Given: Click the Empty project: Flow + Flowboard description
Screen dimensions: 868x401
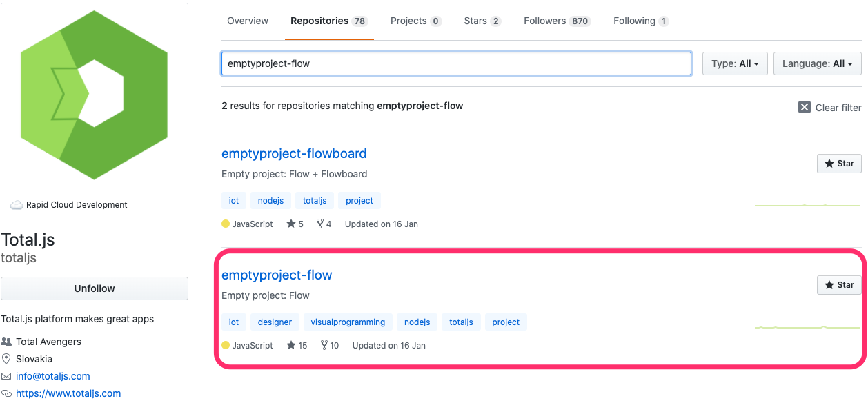Looking at the screenshot, I should pos(295,174).
